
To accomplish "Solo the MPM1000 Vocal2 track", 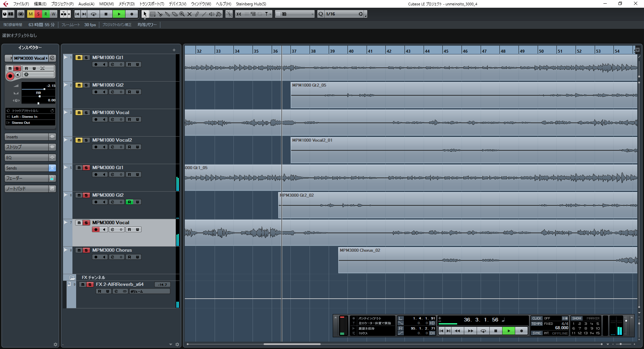I will (x=86, y=140).
